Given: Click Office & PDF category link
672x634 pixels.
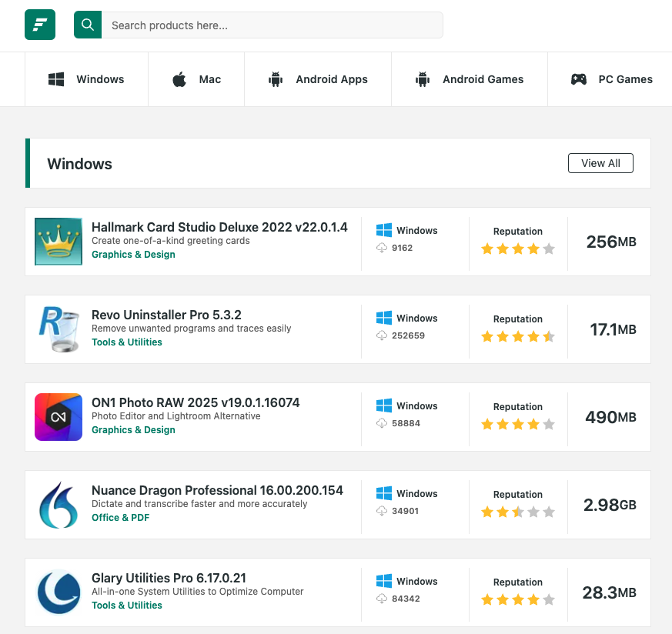Looking at the screenshot, I should click(x=120, y=518).
